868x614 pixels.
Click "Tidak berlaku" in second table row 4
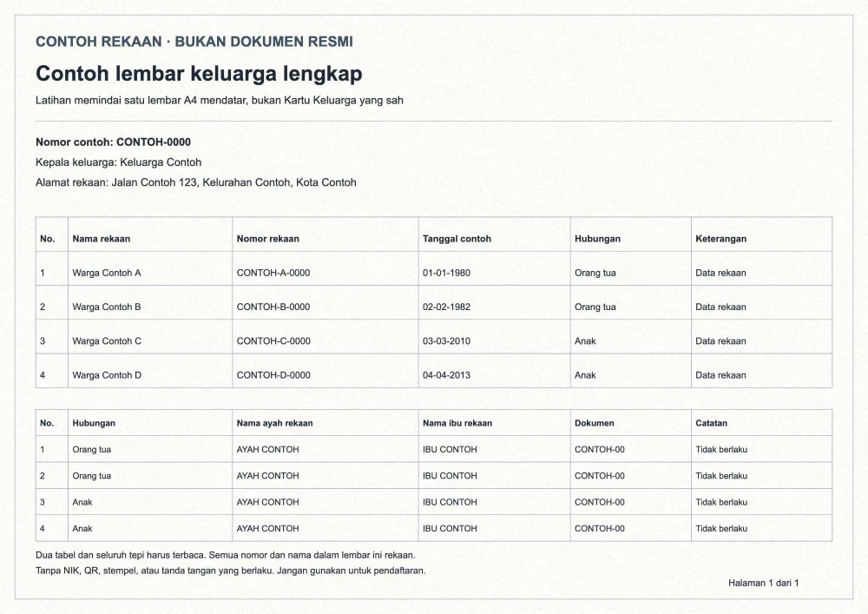721,529
